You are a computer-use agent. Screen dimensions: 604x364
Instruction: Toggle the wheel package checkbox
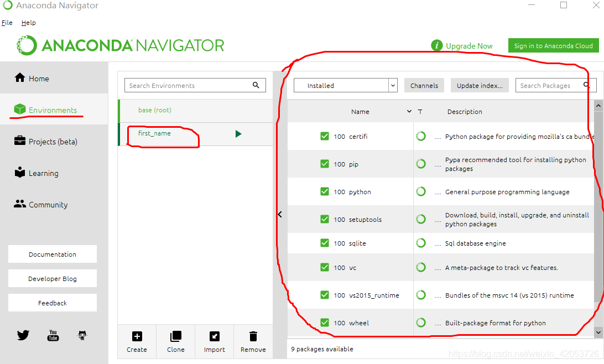pos(325,323)
